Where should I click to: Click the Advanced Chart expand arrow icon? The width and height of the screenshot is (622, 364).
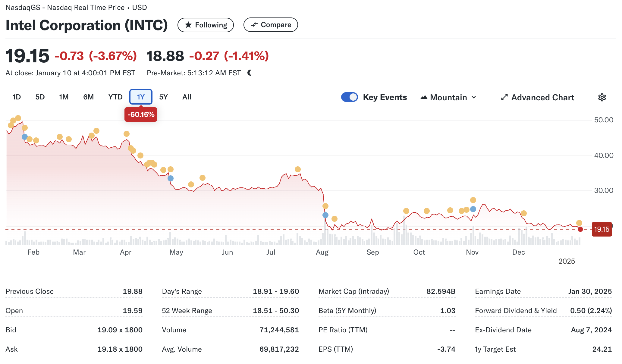pyautogui.click(x=504, y=97)
